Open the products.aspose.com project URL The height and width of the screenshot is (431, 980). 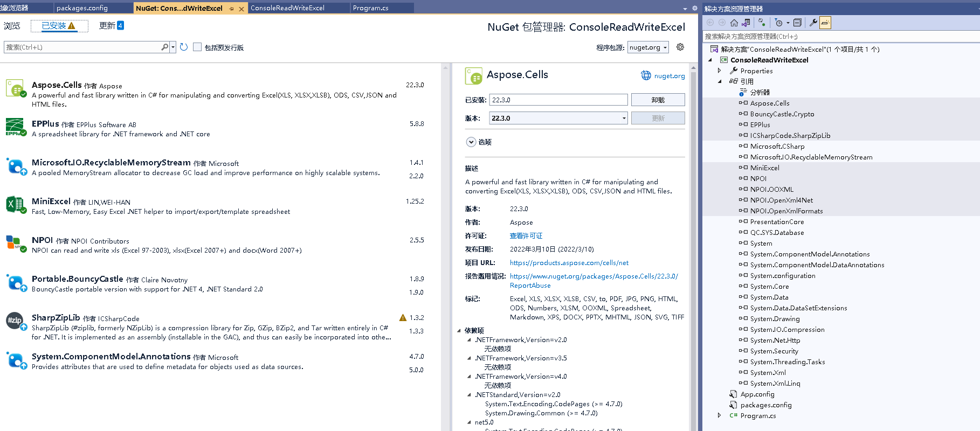pos(569,263)
